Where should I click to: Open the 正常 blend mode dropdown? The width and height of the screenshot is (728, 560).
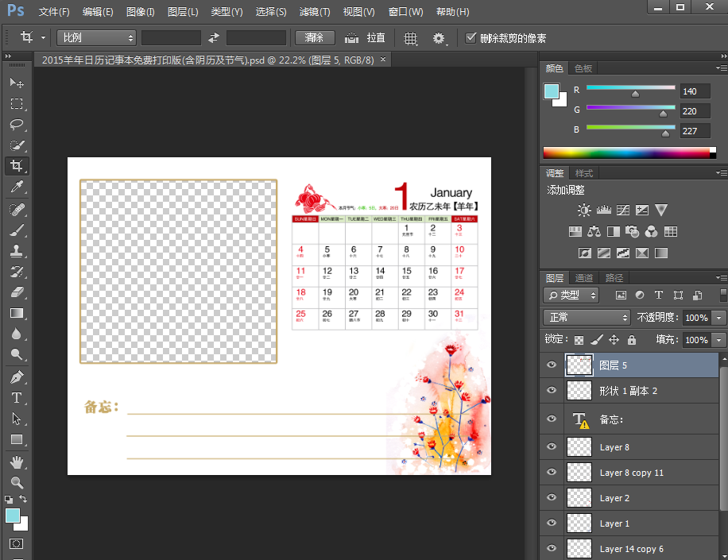coord(587,317)
